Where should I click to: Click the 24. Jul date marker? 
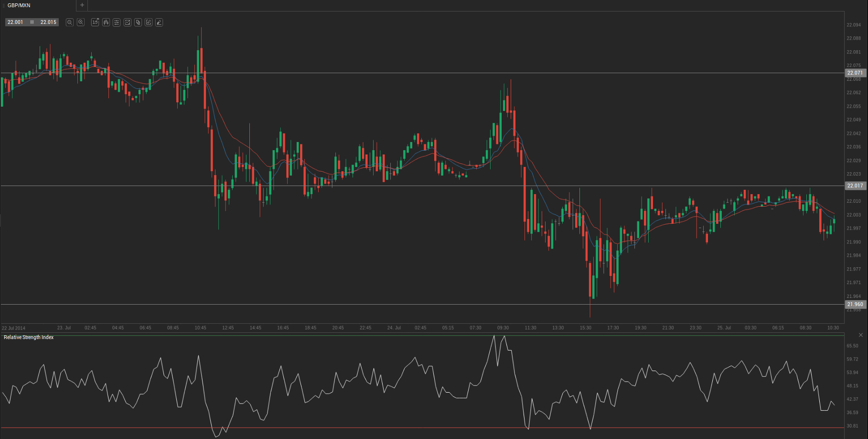click(x=394, y=328)
